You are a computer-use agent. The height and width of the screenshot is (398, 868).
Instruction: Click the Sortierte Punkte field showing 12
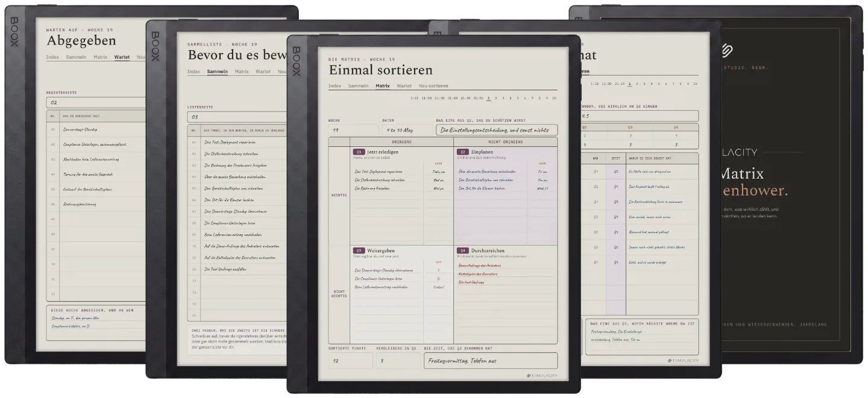pyautogui.click(x=351, y=361)
